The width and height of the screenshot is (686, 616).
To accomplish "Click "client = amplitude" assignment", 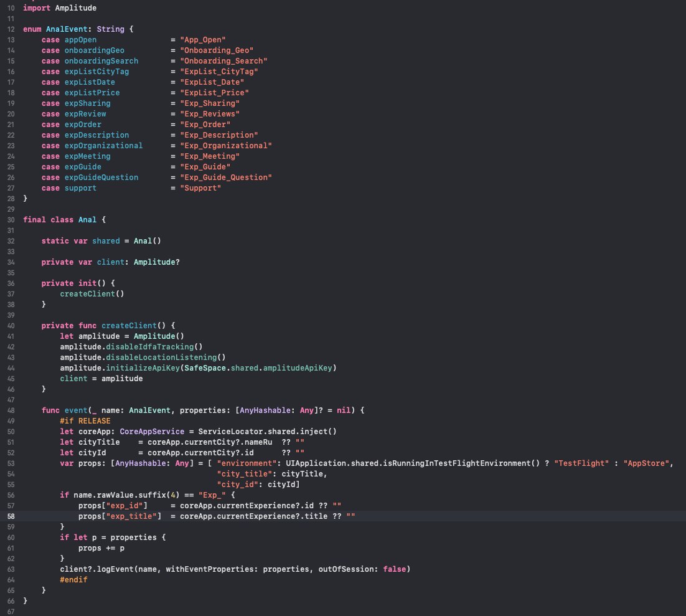I will coord(101,379).
